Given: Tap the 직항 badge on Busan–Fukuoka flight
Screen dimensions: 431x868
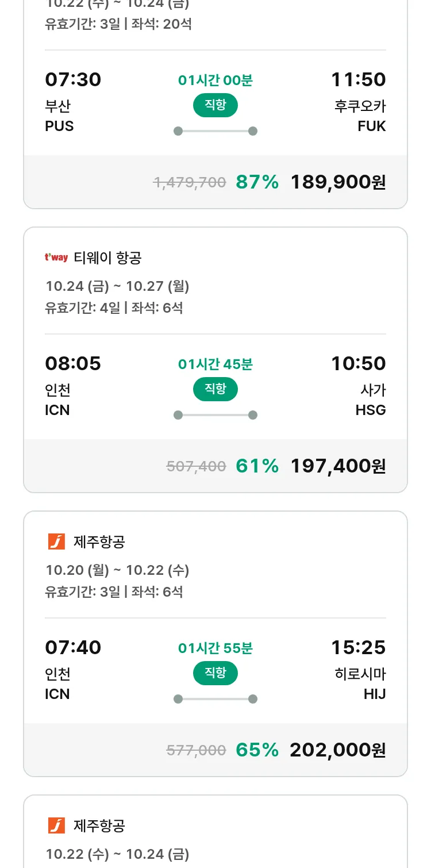Looking at the screenshot, I should pos(215,105).
